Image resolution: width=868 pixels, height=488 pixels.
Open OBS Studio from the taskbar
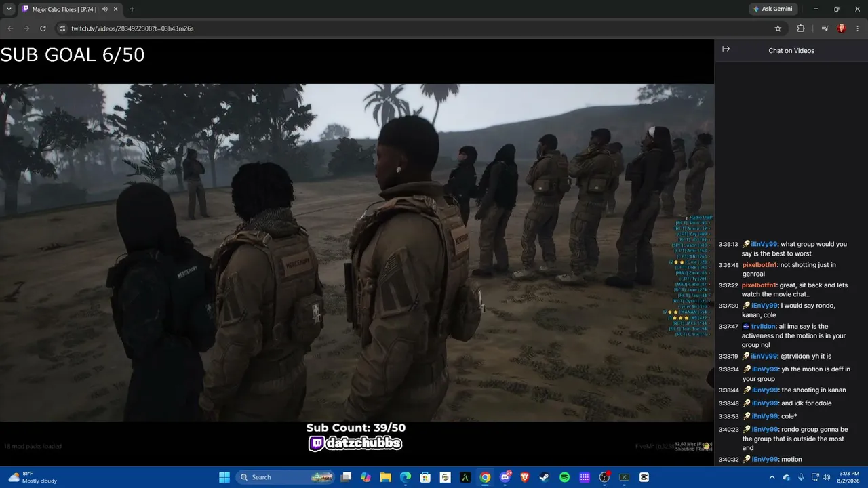click(604, 477)
